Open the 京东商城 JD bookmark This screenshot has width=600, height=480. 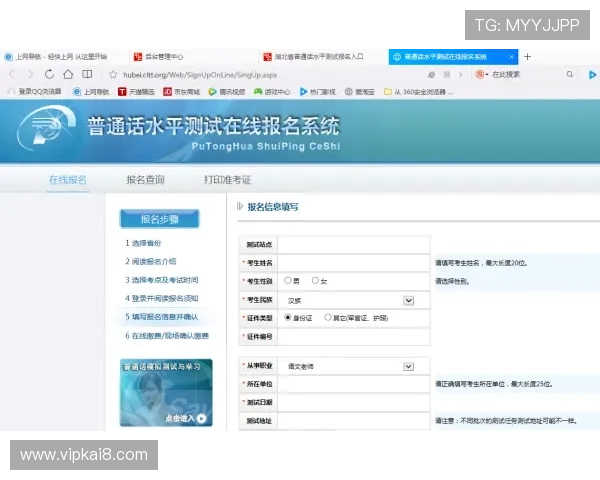[181, 92]
